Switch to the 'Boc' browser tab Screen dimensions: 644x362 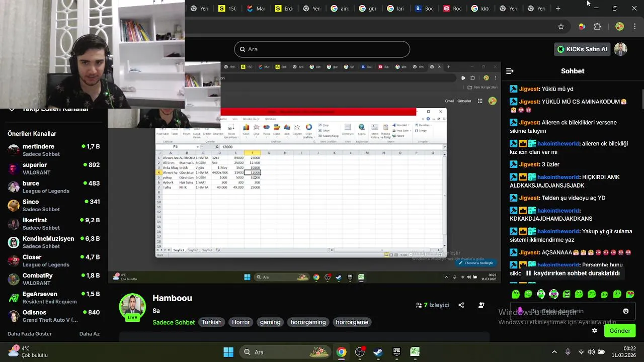(x=425, y=9)
